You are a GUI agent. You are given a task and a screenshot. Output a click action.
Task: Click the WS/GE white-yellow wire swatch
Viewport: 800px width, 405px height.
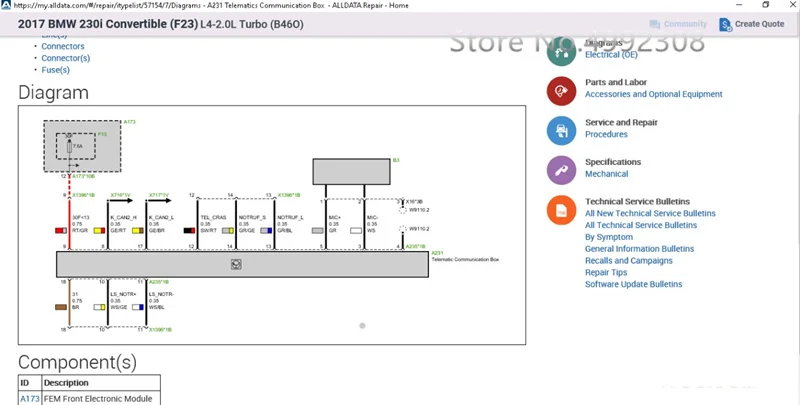(99, 307)
